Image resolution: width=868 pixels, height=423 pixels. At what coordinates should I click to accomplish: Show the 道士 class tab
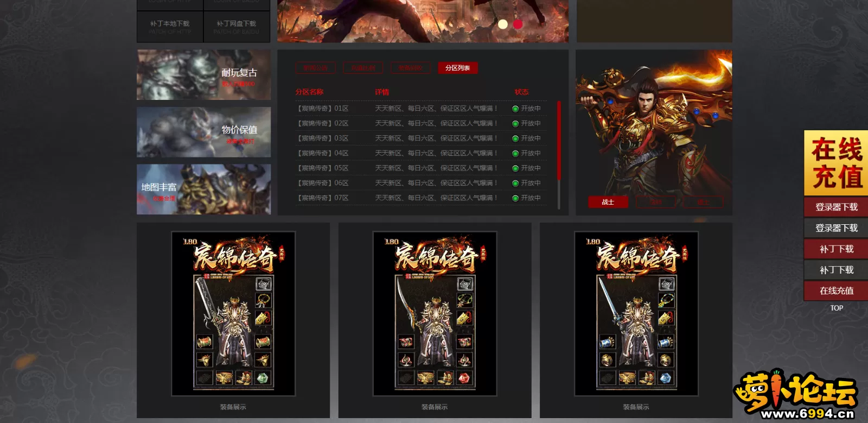[703, 202]
